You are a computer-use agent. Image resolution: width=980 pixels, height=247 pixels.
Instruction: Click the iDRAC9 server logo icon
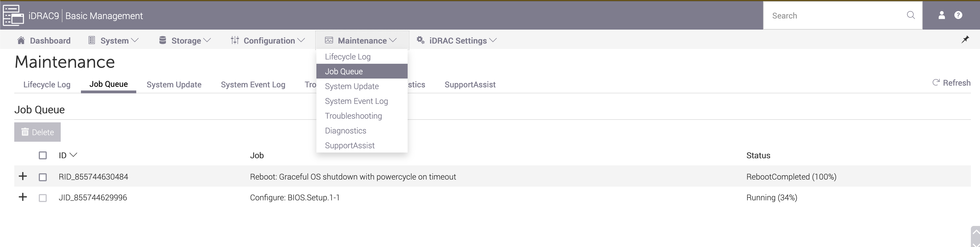[13, 15]
